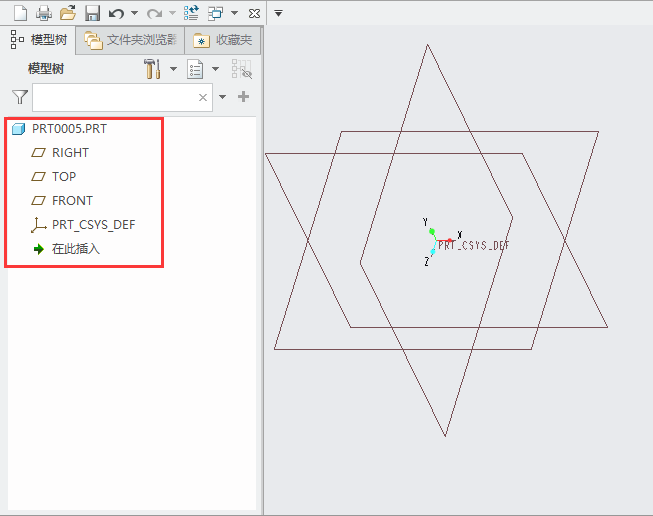Open the redo history dropdown arrow
The image size is (653, 516).
172,13
